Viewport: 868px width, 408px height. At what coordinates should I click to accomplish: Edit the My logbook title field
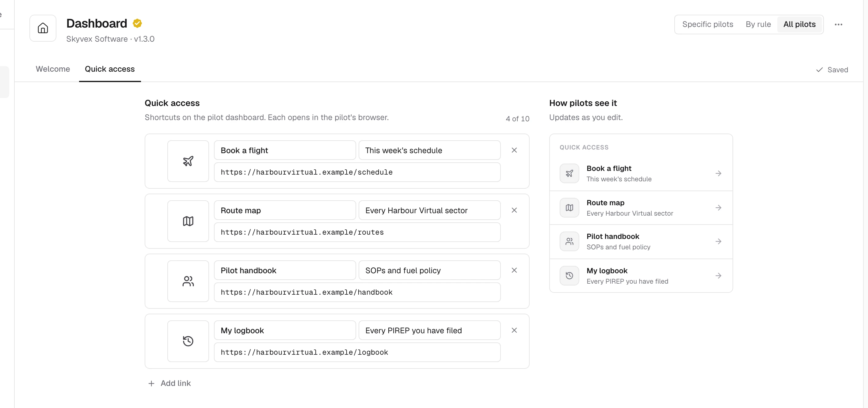tap(285, 330)
